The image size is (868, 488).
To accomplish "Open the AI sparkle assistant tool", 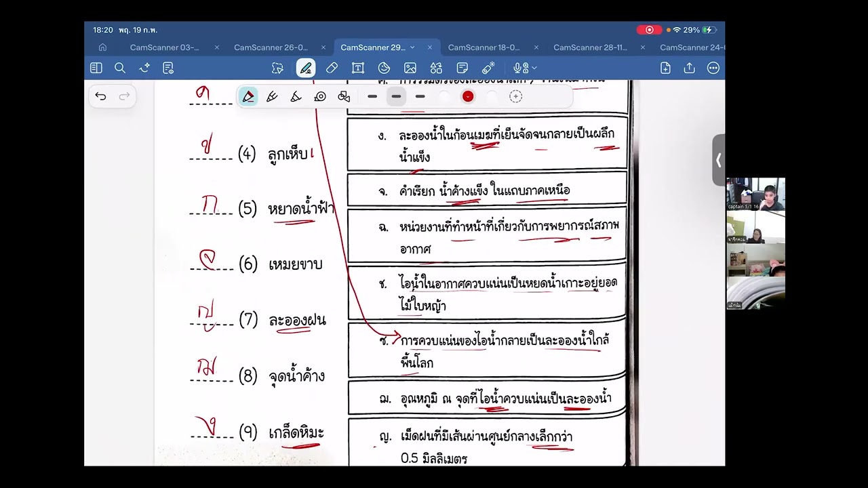I will 144,68.
